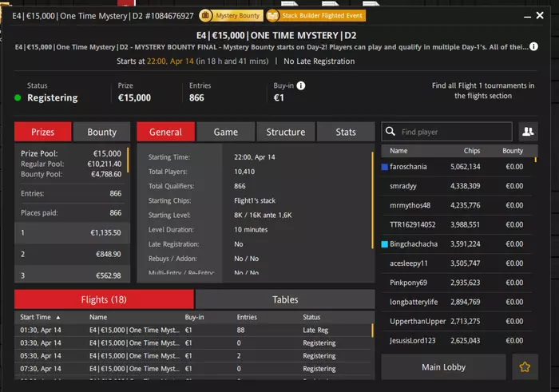Click the Name column header in players list

click(398, 151)
